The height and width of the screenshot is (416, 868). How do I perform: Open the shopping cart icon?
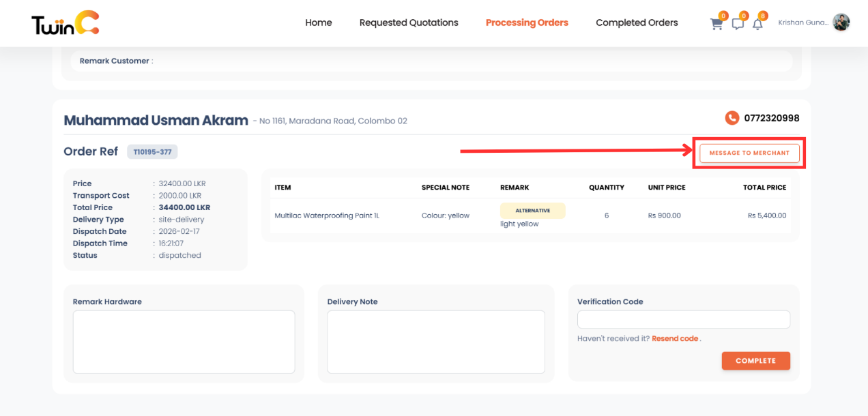[x=716, y=24]
